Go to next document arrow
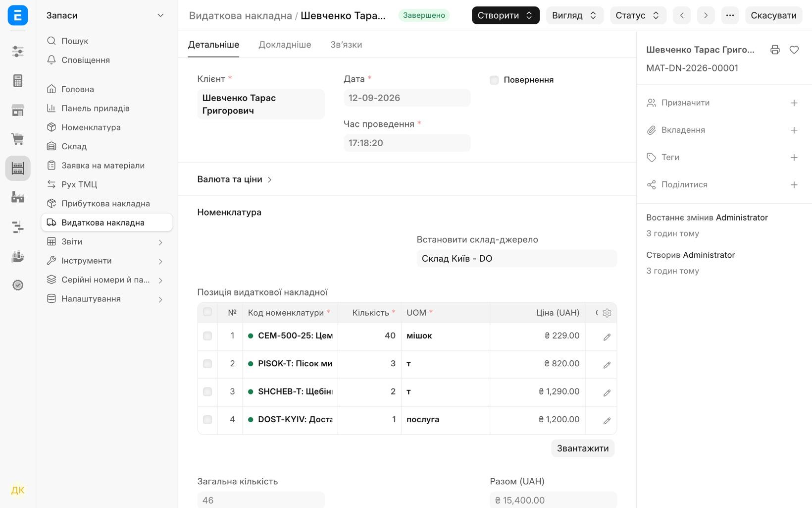The width and height of the screenshot is (812, 508). click(x=706, y=15)
